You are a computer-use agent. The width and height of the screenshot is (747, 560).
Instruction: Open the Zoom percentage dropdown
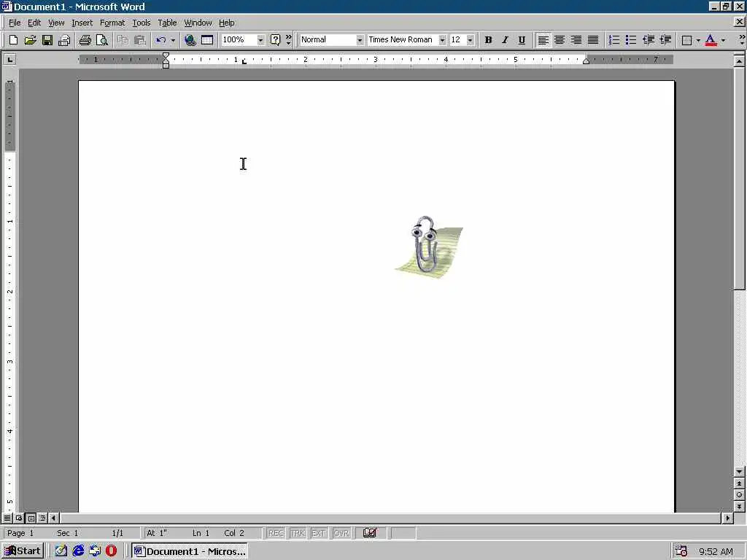pyautogui.click(x=260, y=40)
